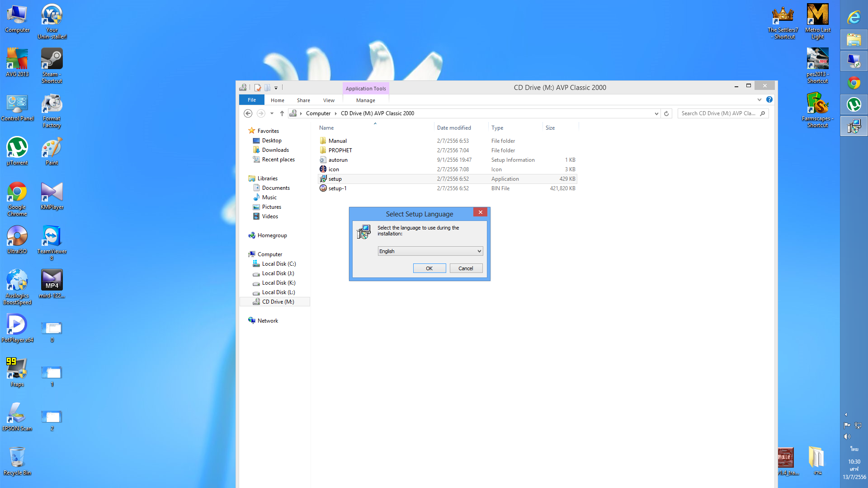868x488 pixels.
Task: Open recent locations dropdown arrow
Action: click(x=272, y=113)
